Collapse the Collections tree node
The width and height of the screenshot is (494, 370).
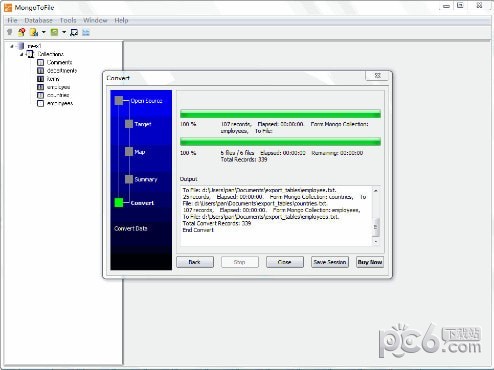click(x=21, y=54)
